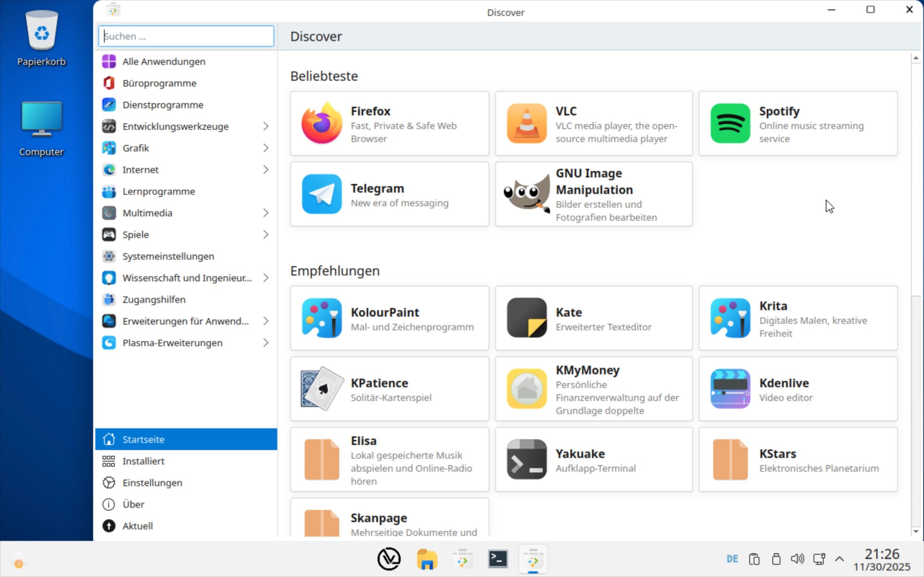This screenshot has width=924, height=577.
Task: Open the Installiert page
Action: (144, 461)
